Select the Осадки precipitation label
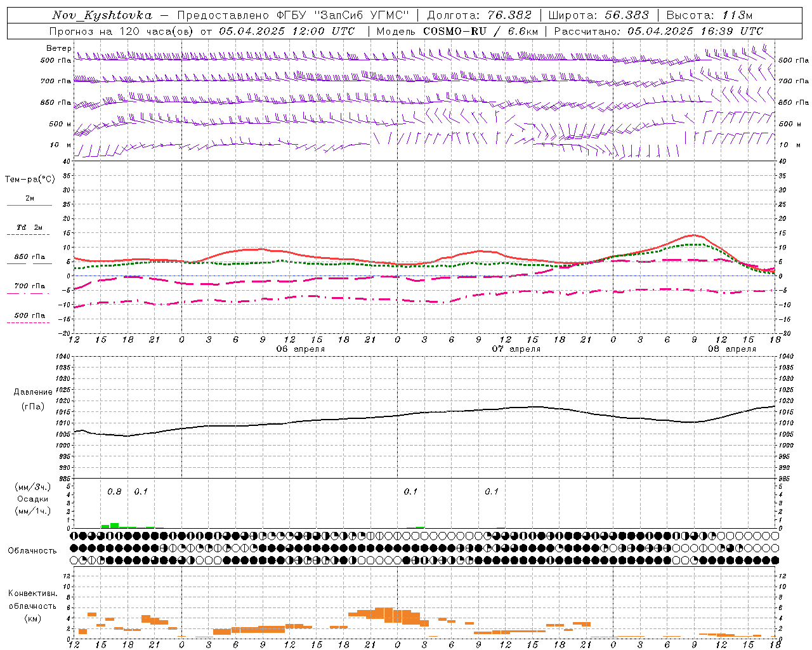 point(33,499)
